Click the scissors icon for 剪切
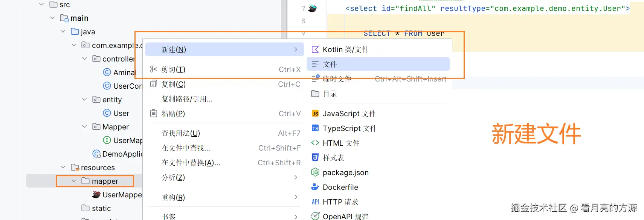 [153, 69]
